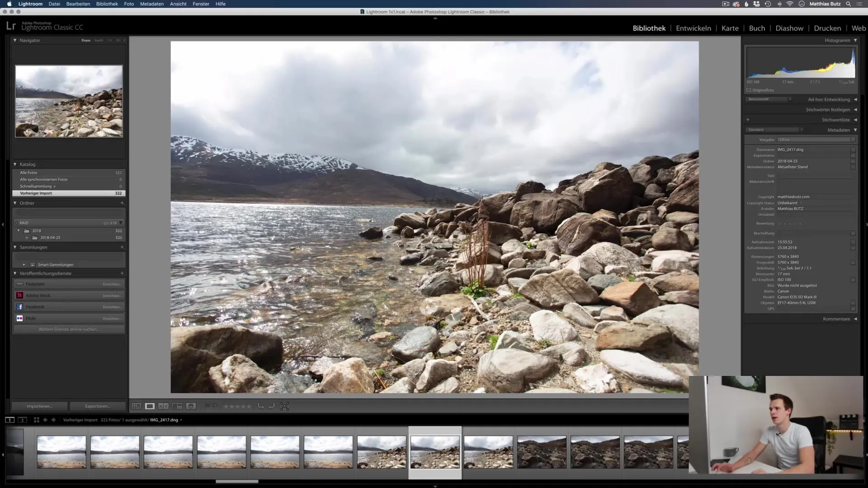868x488 pixels.
Task: Open Spotlight search in menu bar
Action: pyautogui.click(x=849, y=4)
